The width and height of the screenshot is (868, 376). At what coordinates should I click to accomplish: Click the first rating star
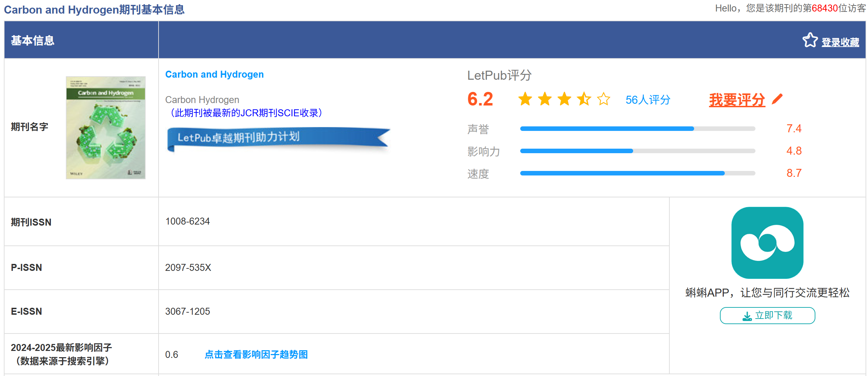click(x=525, y=99)
